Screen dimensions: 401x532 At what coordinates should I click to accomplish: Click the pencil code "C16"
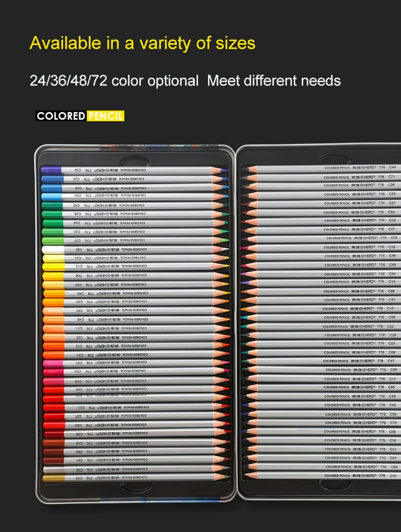[x=393, y=440]
